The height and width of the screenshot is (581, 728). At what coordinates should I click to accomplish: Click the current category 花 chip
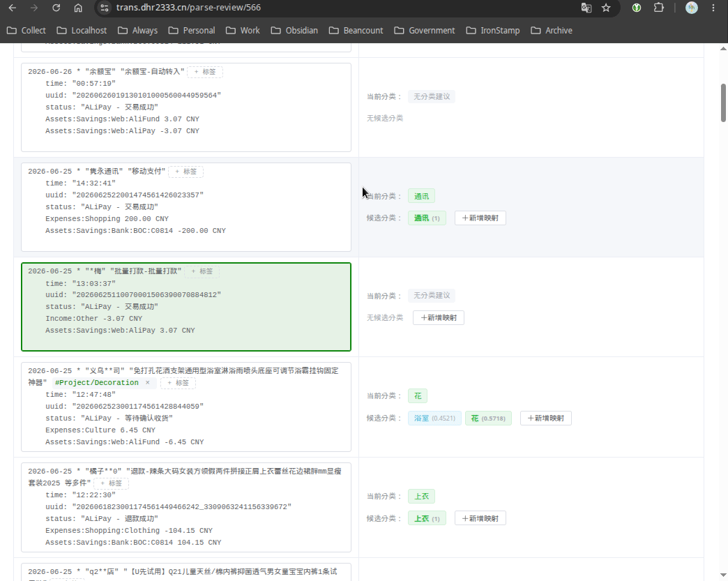[418, 396]
